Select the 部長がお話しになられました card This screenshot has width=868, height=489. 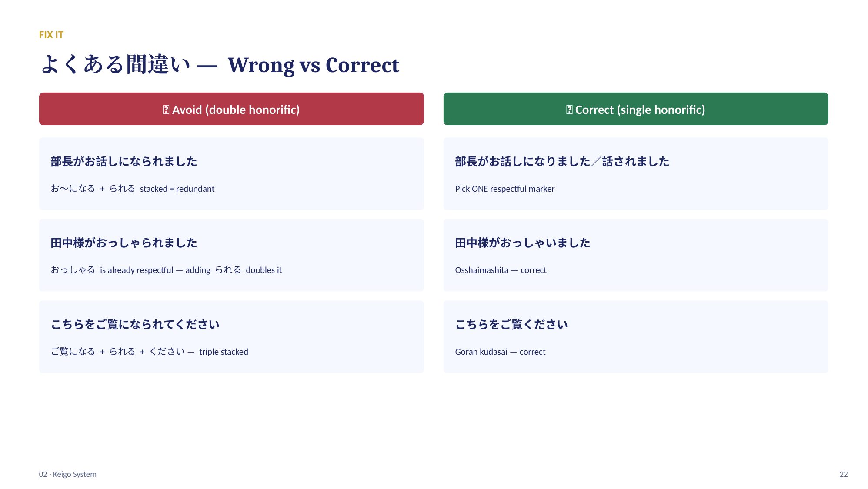tap(231, 174)
